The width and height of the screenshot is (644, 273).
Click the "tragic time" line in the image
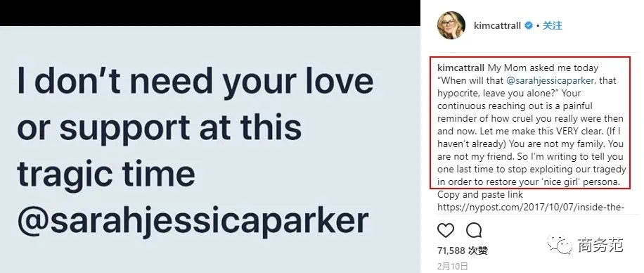(x=106, y=172)
